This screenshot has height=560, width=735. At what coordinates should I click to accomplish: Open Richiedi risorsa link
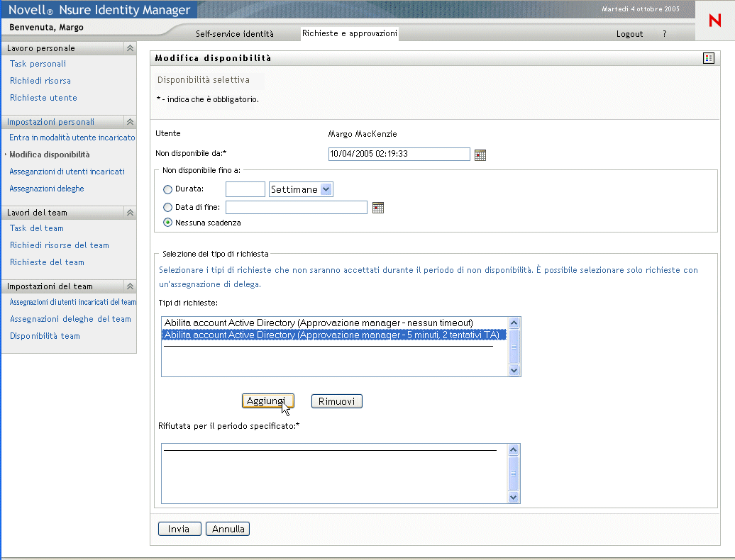point(40,81)
